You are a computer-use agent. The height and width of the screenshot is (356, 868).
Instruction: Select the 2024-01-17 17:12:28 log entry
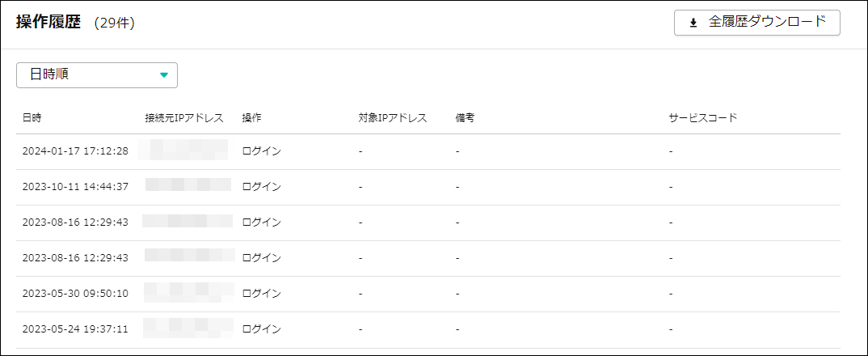coord(75,151)
